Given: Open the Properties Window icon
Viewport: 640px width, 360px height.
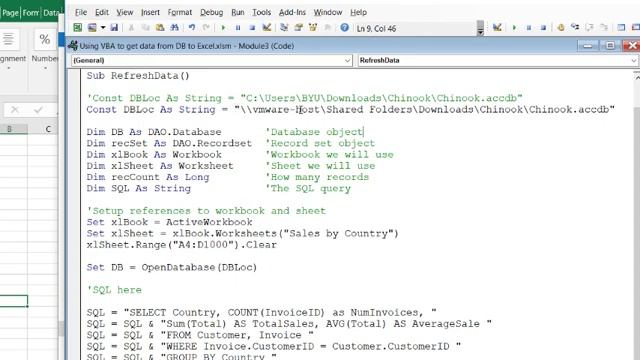Looking at the screenshot, I should [x=298, y=28].
